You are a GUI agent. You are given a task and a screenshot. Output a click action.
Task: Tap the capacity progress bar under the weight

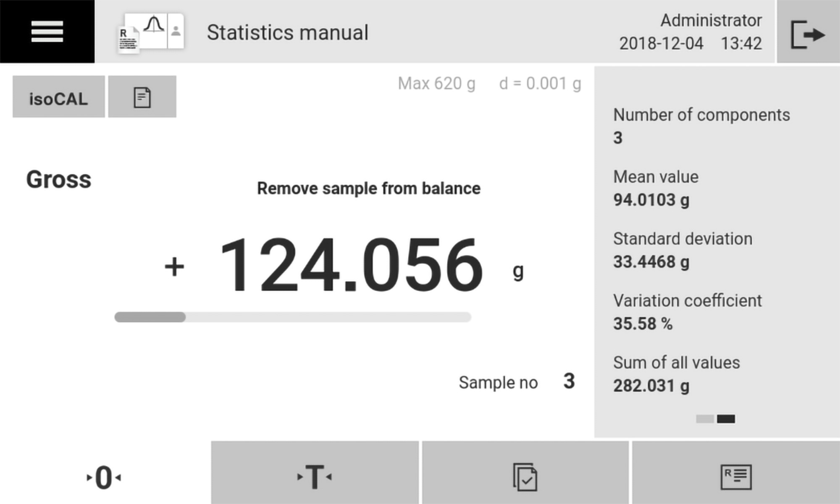click(x=292, y=316)
